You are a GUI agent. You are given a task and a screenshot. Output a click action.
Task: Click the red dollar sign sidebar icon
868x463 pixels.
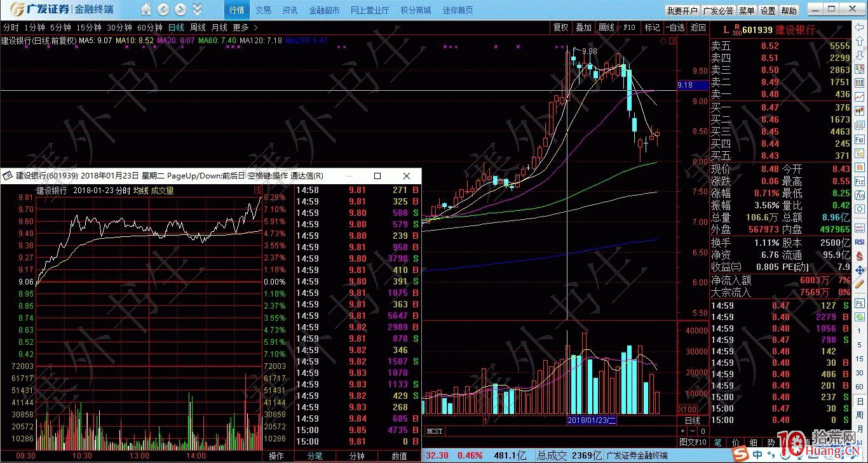click(859, 256)
